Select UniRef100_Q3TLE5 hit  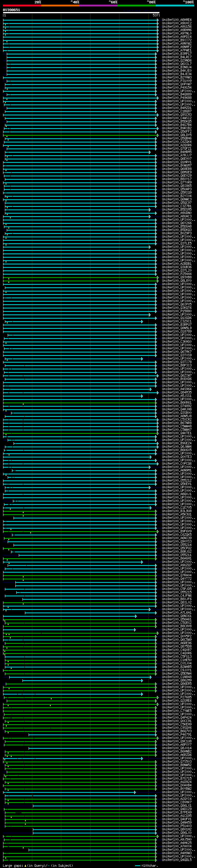pos(177,243)
